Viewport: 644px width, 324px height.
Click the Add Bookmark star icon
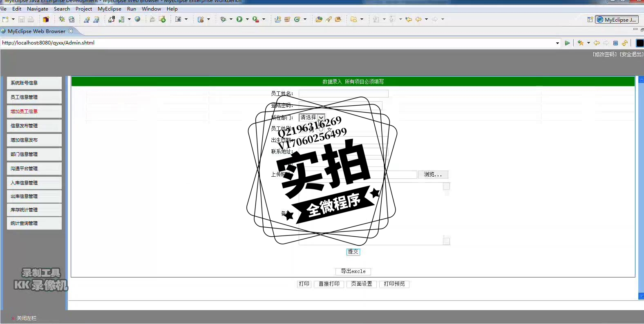click(580, 43)
